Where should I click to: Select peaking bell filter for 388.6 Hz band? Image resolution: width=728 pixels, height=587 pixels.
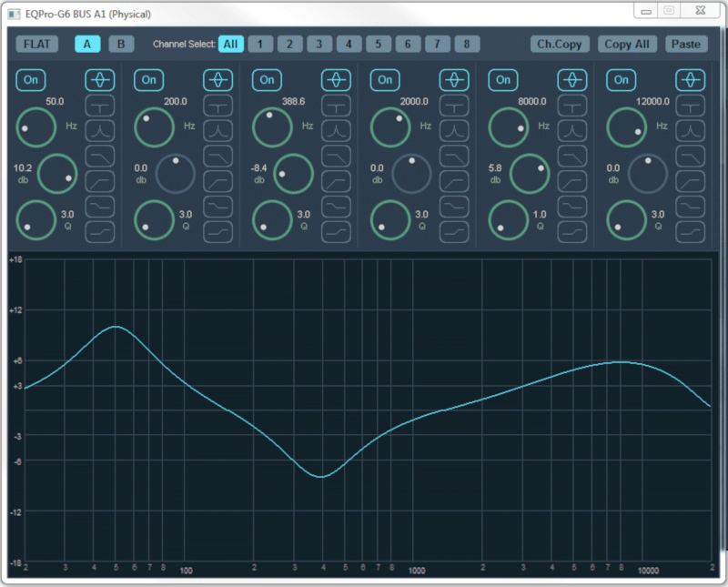coord(336,80)
